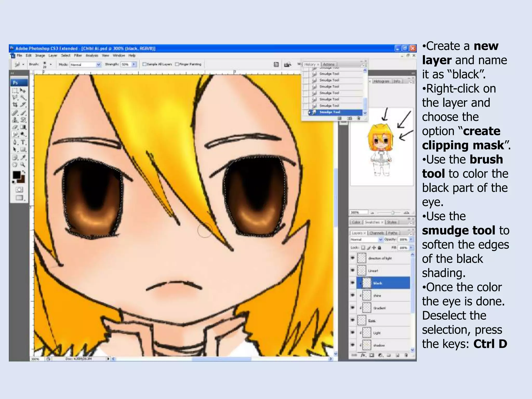The height and width of the screenshot is (399, 532).
Task: Select the Path Selection tool
Action: coord(15,149)
